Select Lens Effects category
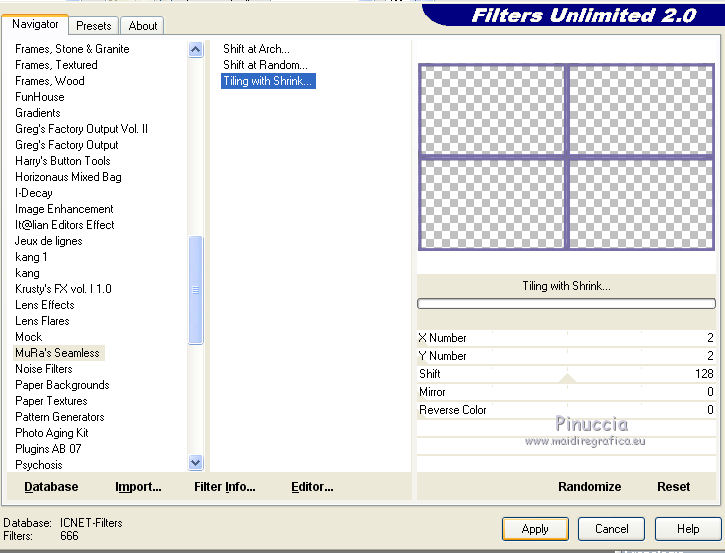725x553 pixels. [x=45, y=305]
